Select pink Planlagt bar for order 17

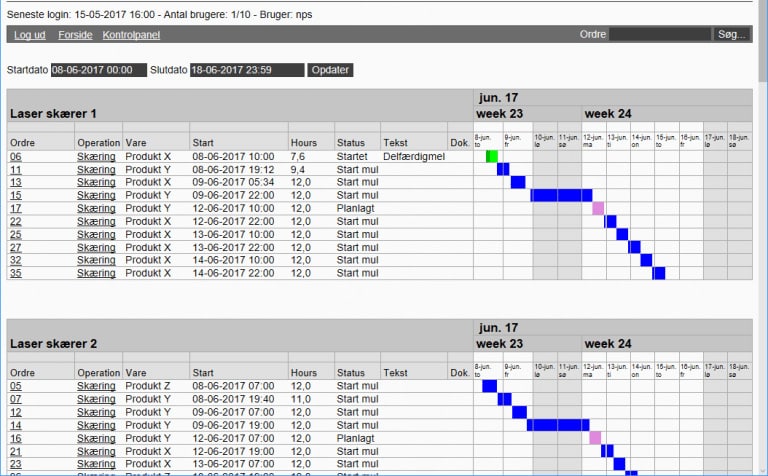click(598, 209)
